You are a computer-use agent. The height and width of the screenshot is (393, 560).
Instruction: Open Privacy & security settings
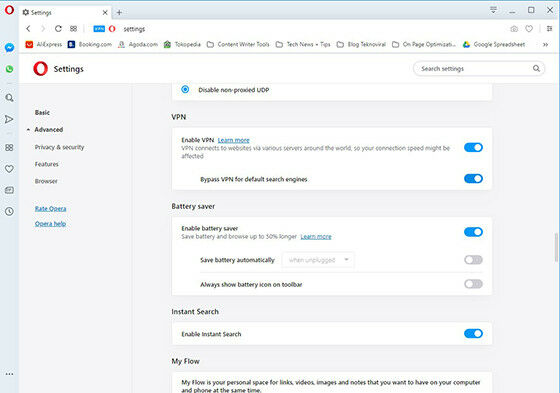coord(59,147)
